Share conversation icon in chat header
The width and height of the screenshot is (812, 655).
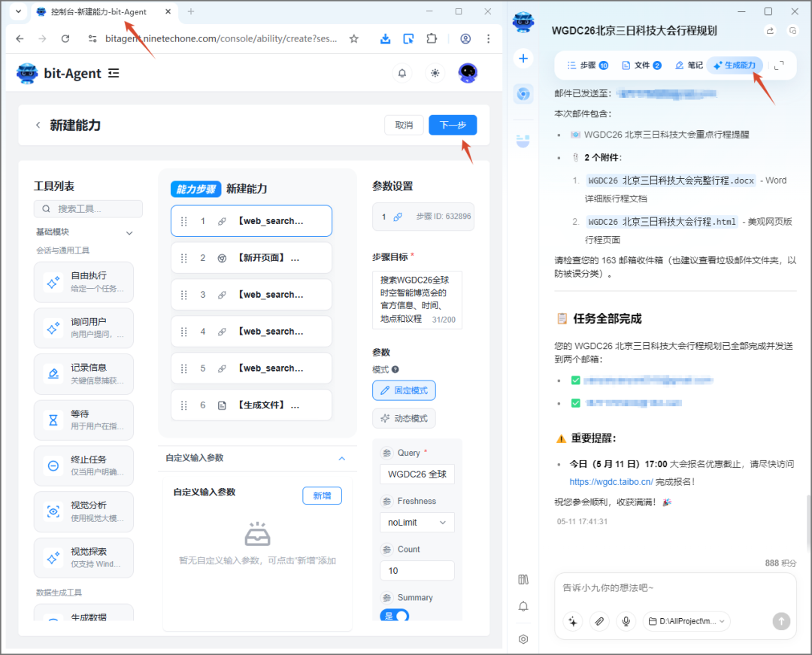[x=770, y=31]
